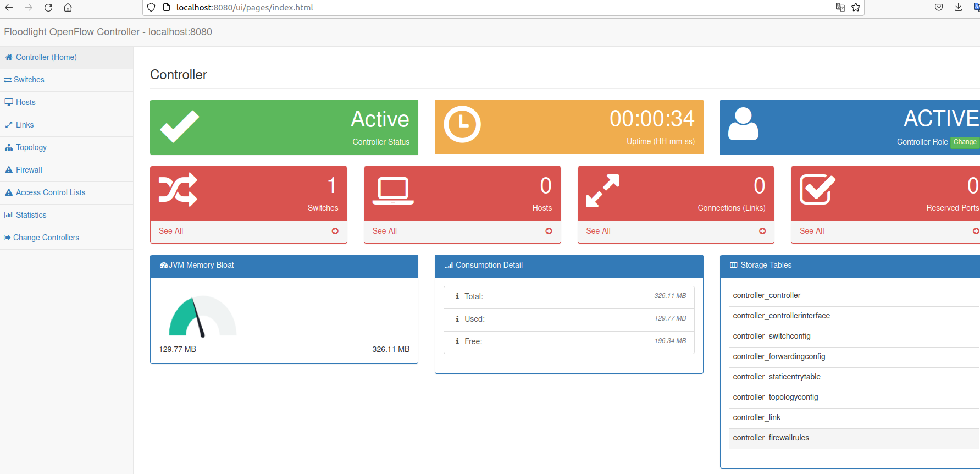
Task: Select controller_staticentrytable table row
Action: click(854, 377)
